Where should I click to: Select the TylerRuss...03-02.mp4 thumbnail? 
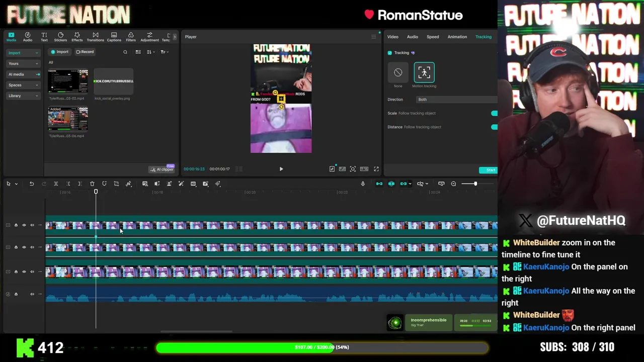tap(68, 81)
